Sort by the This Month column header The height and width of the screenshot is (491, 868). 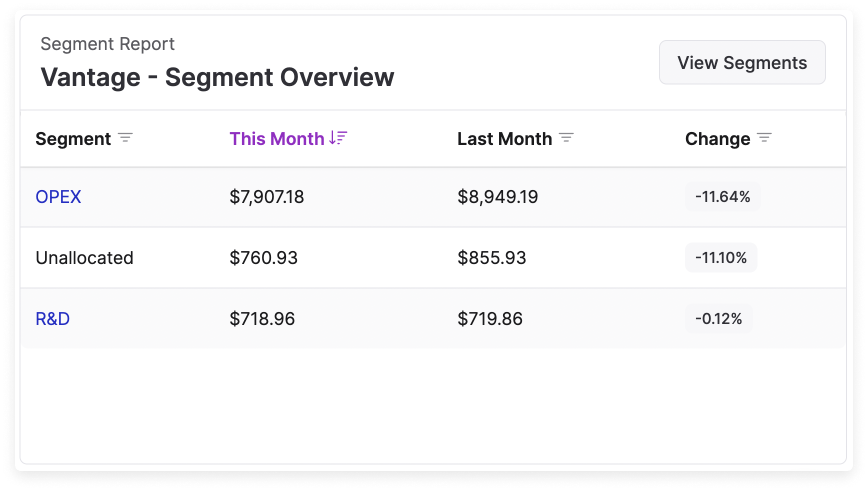277,139
